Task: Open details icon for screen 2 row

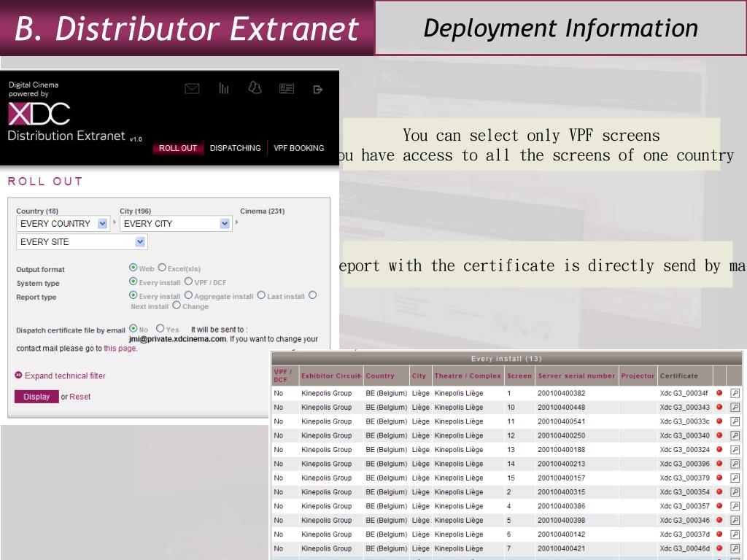Action: (x=735, y=492)
